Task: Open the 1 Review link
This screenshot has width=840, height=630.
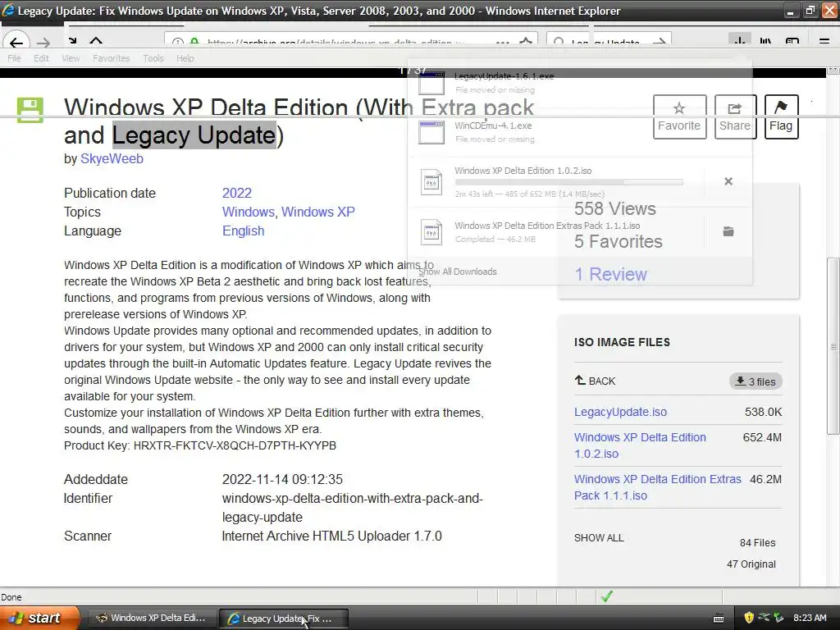Action: click(610, 274)
